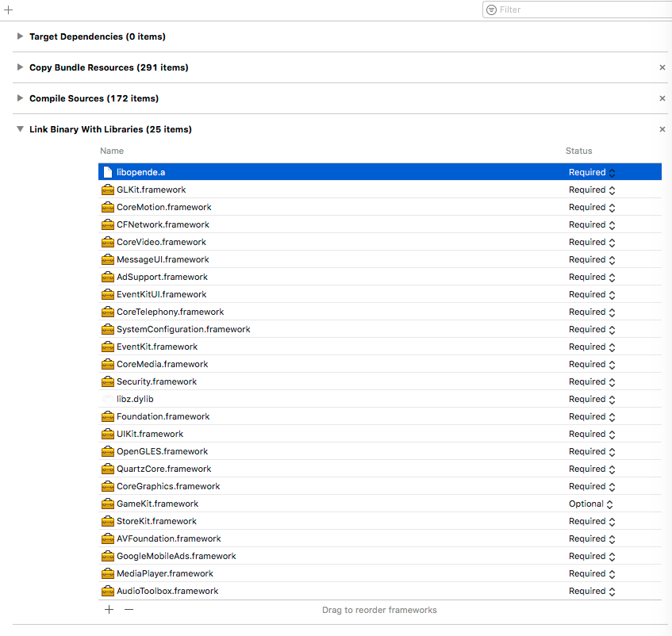672x636 pixels.
Task: Click the GLKit.framework toolbox icon
Action: tap(107, 190)
